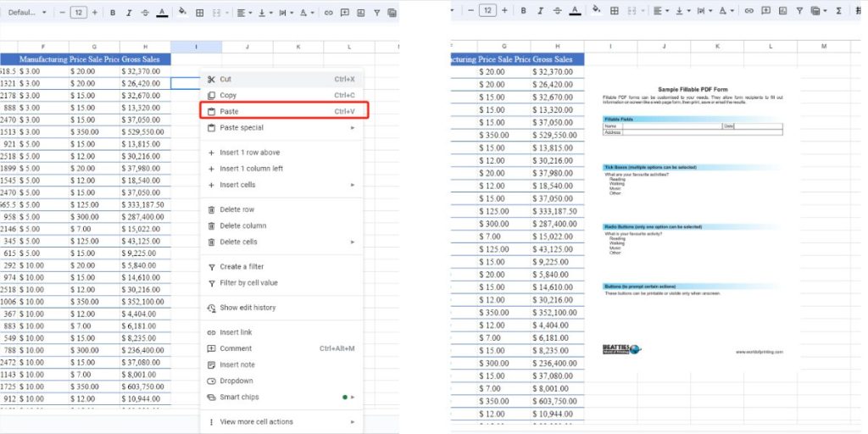Click the pasted Sample Fillable PDF Form image

tap(693, 219)
